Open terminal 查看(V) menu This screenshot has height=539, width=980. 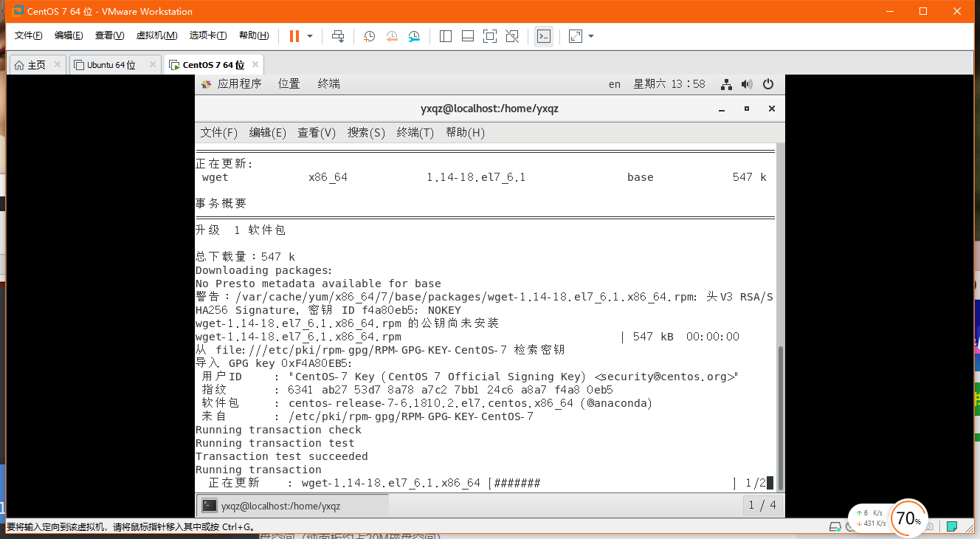pos(317,133)
